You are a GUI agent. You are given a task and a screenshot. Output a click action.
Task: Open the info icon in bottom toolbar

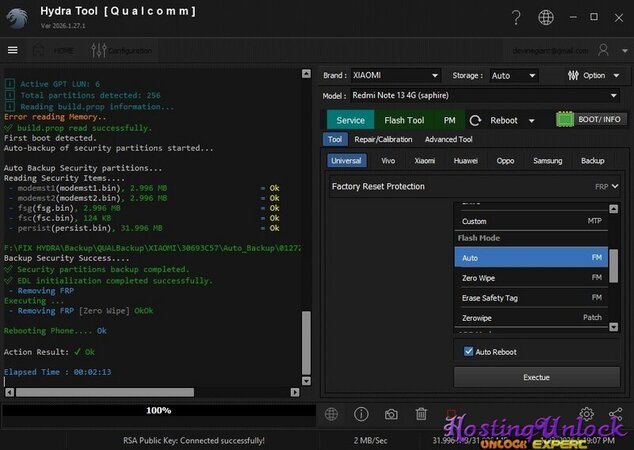point(361,414)
